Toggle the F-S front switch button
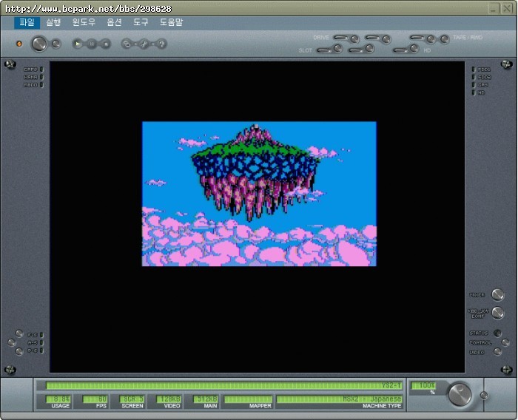 [x=19, y=333]
